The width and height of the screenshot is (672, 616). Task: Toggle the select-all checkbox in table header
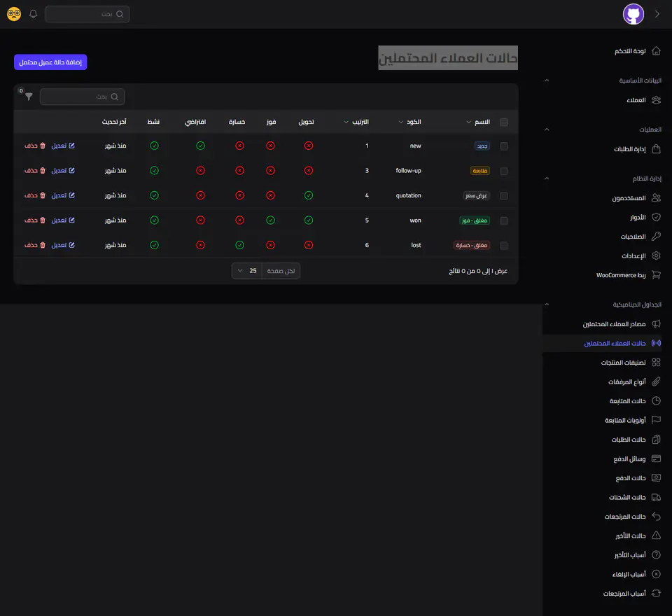click(504, 122)
